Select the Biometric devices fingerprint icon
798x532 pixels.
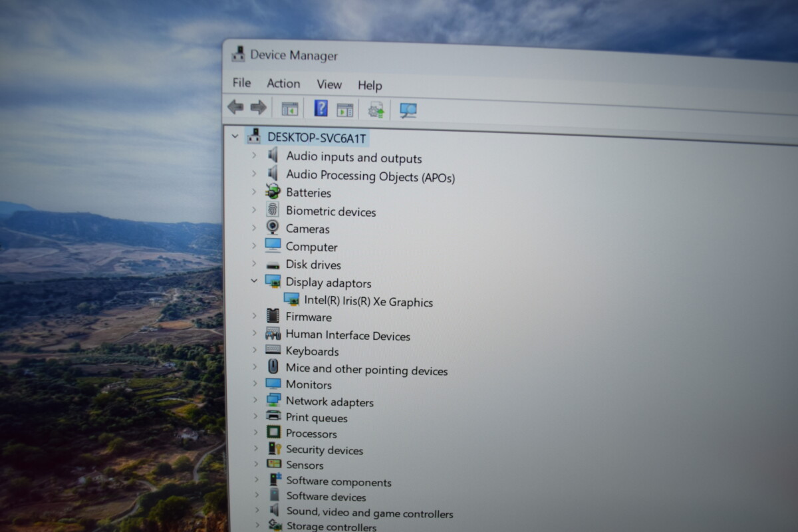click(273, 209)
